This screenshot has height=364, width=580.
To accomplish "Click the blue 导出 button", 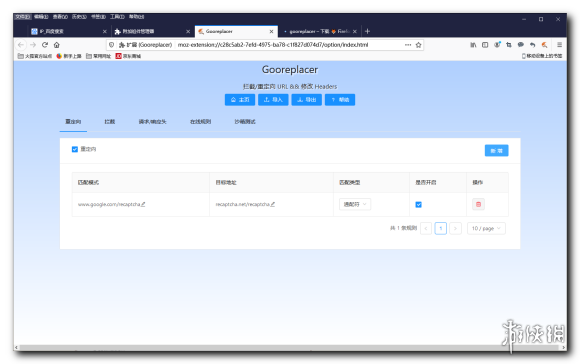I will (x=307, y=100).
